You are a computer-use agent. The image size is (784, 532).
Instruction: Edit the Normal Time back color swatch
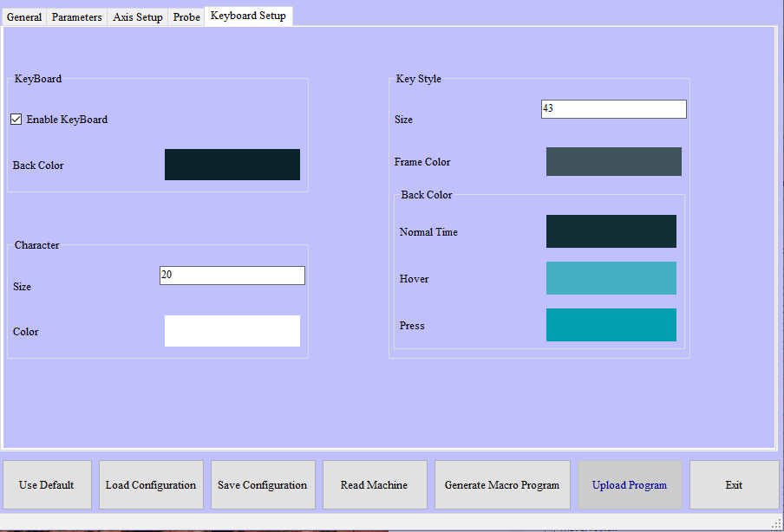click(x=611, y=231)
